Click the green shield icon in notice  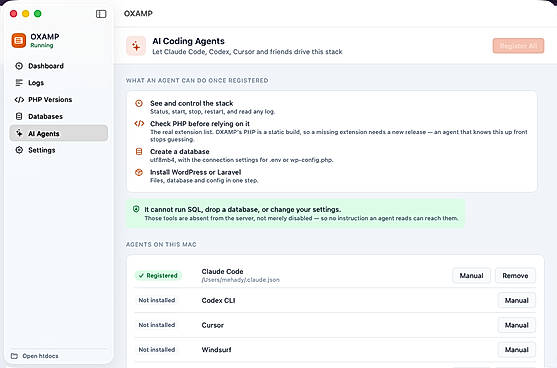136,209
